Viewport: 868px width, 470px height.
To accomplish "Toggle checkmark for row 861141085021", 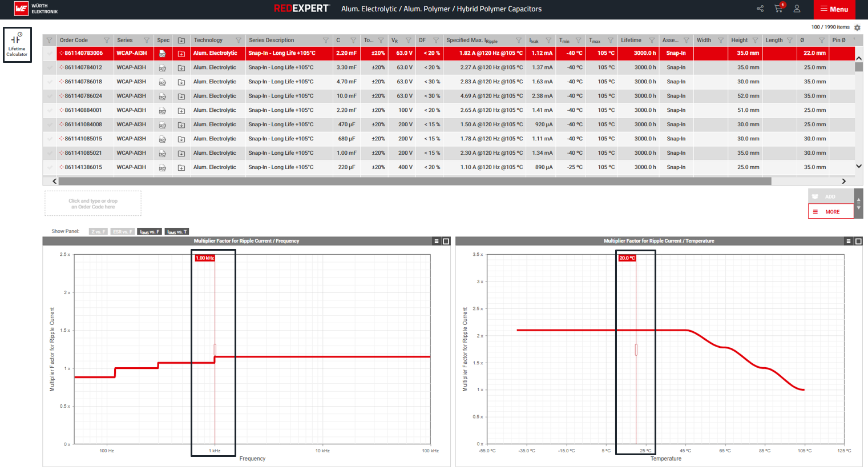I will coord(50,153).
